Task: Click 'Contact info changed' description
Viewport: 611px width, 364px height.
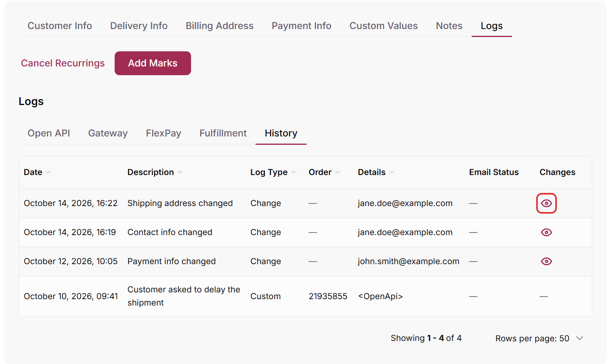Action: point(170,232)
